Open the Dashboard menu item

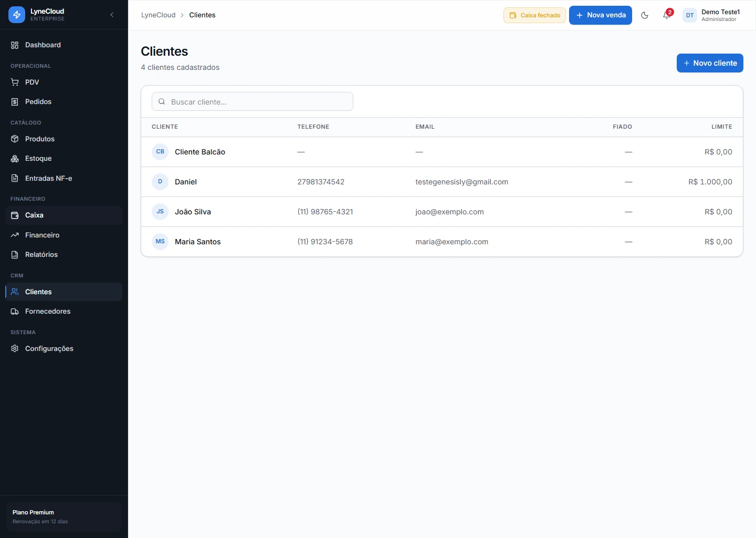[x=64, y=45]
